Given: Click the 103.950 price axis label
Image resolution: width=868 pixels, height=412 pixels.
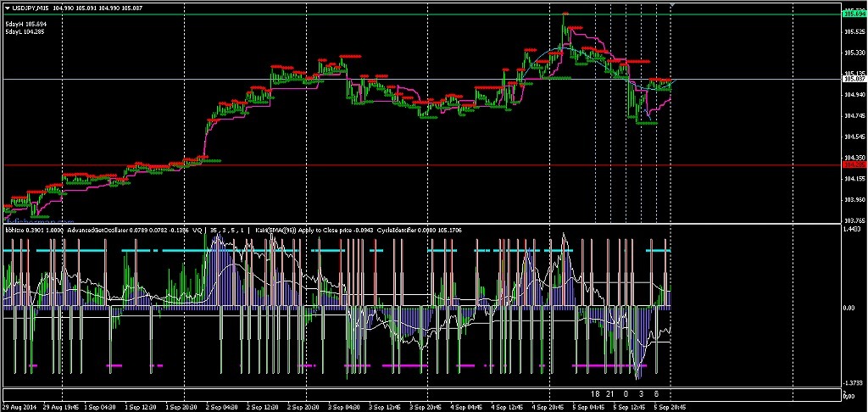Looking at the screenshot, I should click(854, 199).
